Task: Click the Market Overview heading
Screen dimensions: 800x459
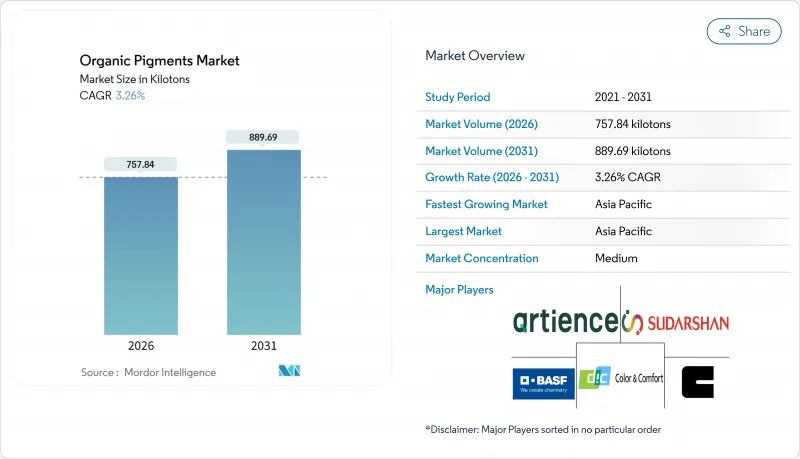Action: click(x=475, y=56)
